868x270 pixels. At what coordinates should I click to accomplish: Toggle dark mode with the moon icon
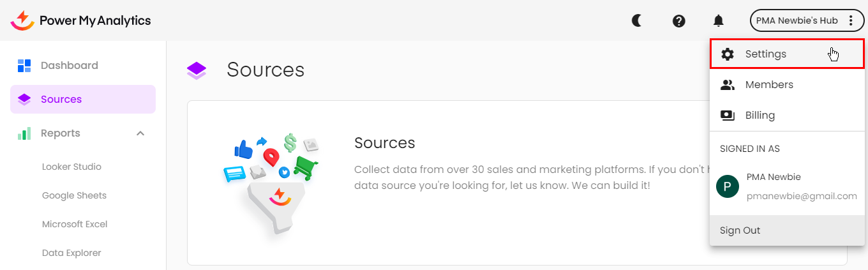click(x=636, y=20)
